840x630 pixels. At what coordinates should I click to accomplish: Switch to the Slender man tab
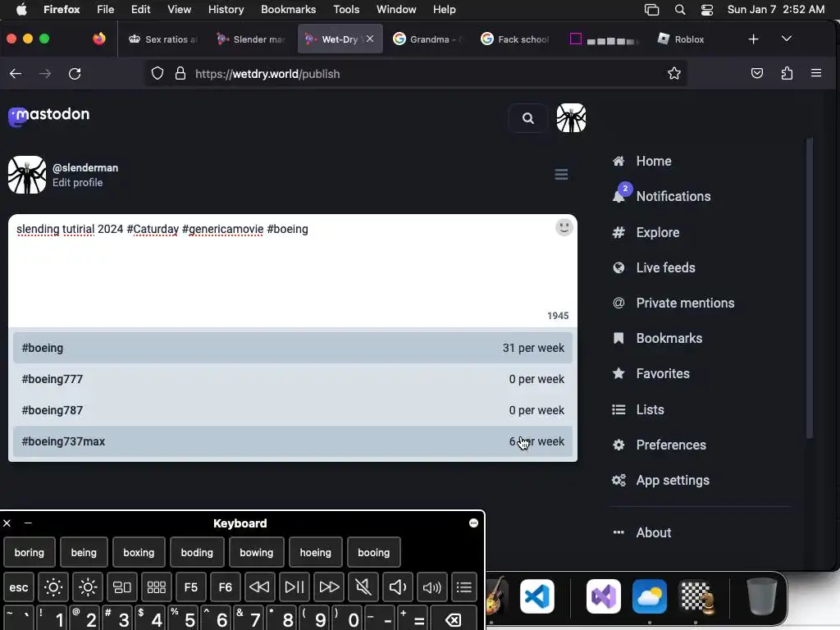pos(251,39)
